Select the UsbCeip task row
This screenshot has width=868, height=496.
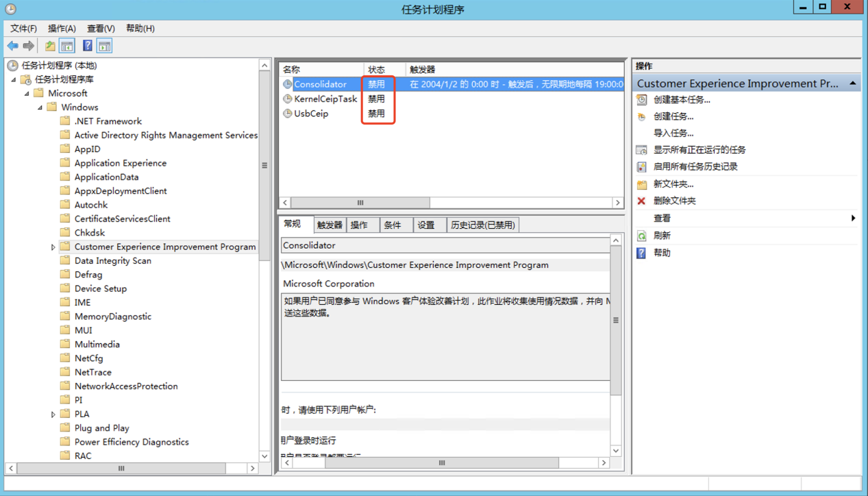[451, 113]
